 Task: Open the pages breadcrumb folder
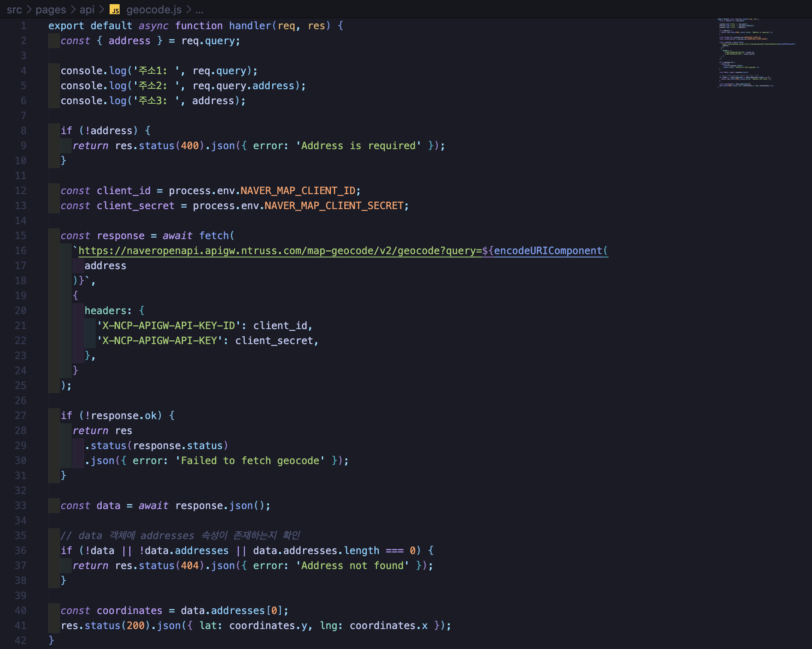(50, 9)
